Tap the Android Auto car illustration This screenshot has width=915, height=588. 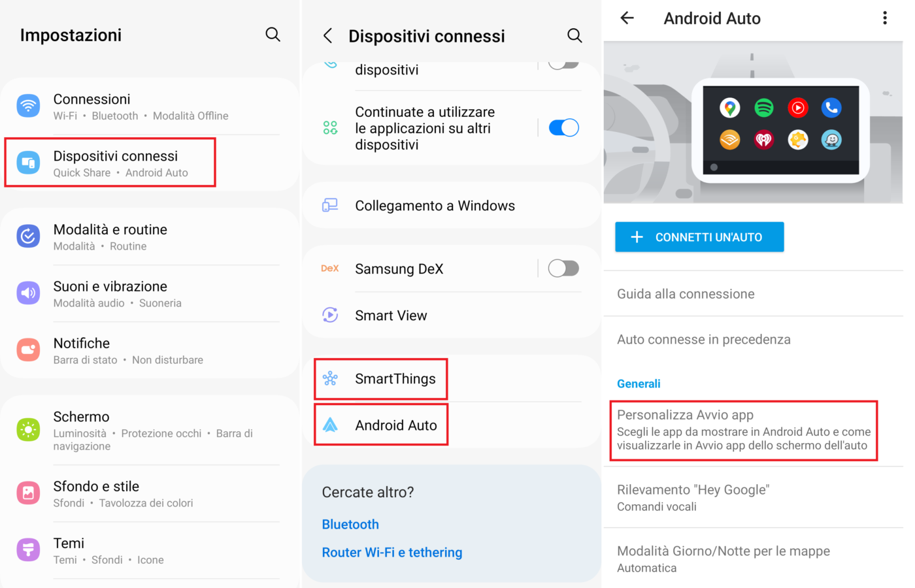pos(753,123)
